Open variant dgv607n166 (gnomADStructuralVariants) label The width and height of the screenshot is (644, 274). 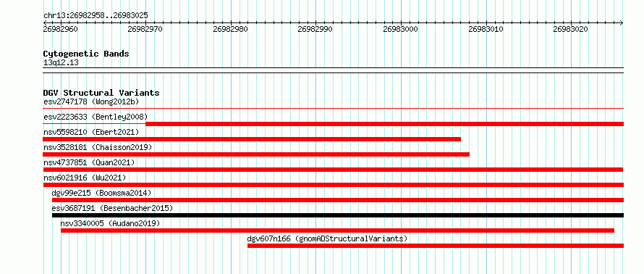(x=327, y=238)
